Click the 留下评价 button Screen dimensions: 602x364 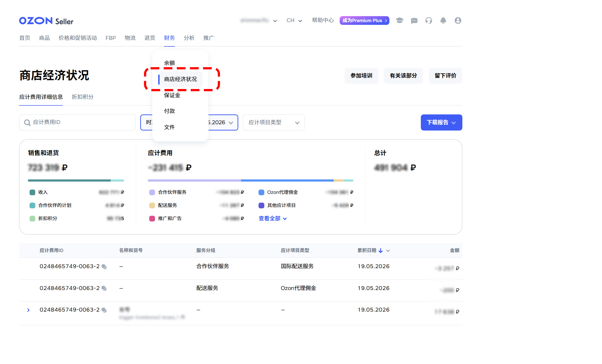[x=445, y=76]
